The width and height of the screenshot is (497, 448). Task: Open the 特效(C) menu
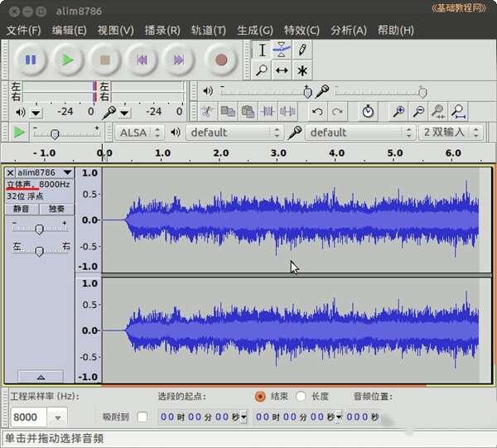point(302,30)
